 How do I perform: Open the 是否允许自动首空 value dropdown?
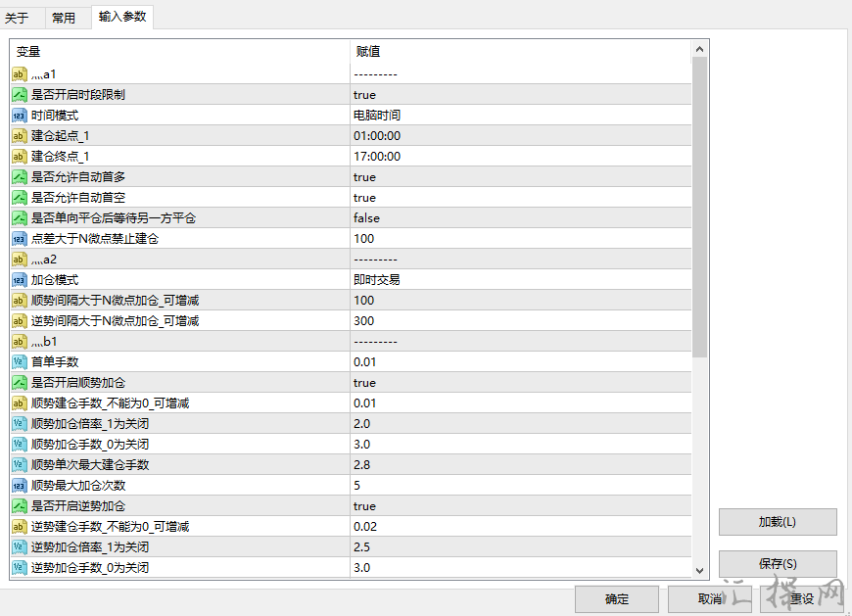[520, 198]
